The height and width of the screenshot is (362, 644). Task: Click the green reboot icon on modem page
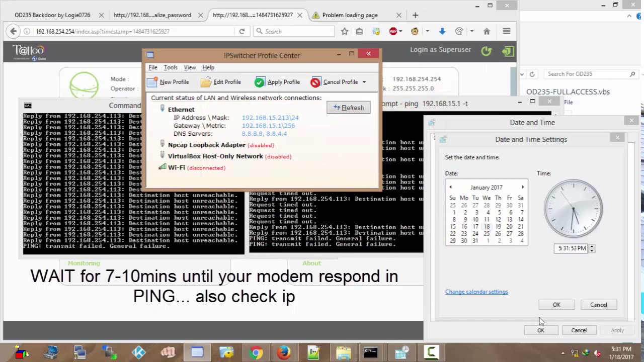point(486,51)
